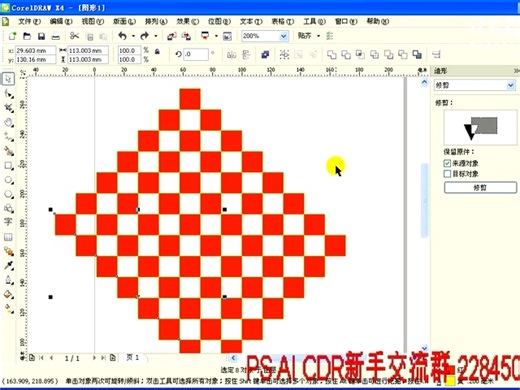The image size is (520, 390).
Task: Go to the previous page with the navigator arrow
Action: [51, 358]
